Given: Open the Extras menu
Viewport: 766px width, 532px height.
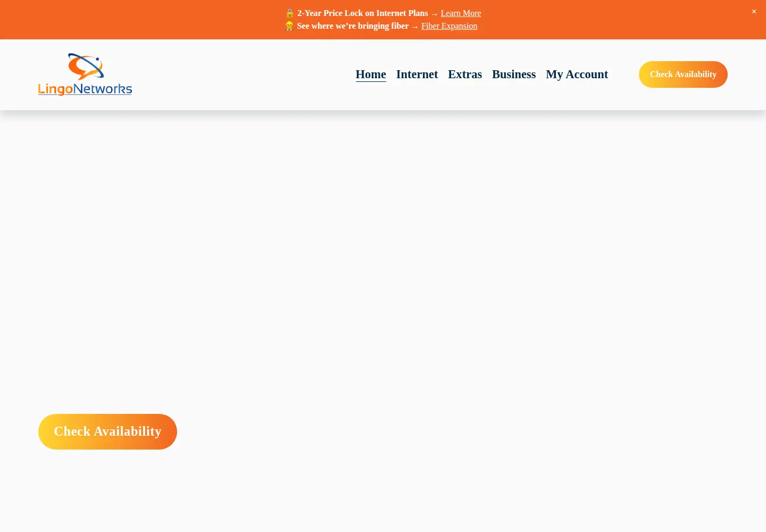Looking at the screenshot, I should coord(465,74).
